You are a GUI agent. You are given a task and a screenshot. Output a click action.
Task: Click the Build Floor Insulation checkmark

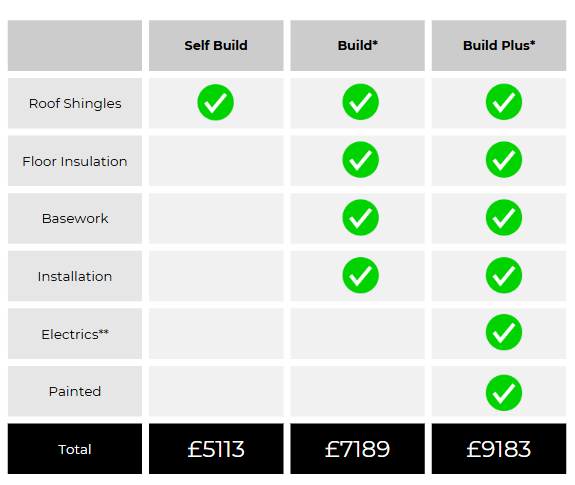tap(360, 159)
